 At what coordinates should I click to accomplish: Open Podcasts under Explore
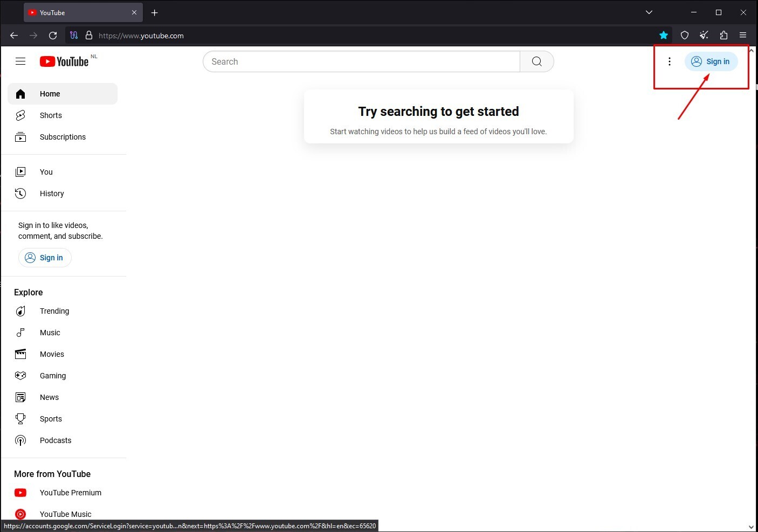pyautogui.click(x=63, y=440)
